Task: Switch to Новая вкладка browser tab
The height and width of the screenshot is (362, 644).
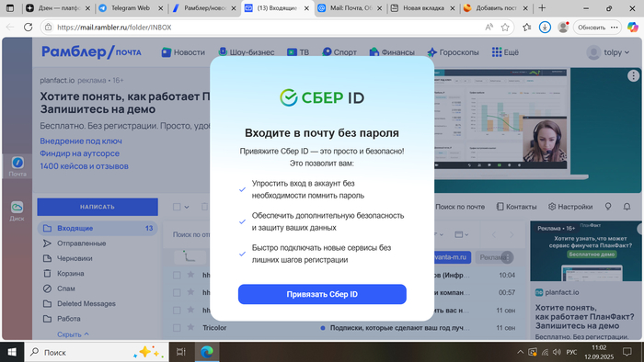Action: tap(423, 8)
